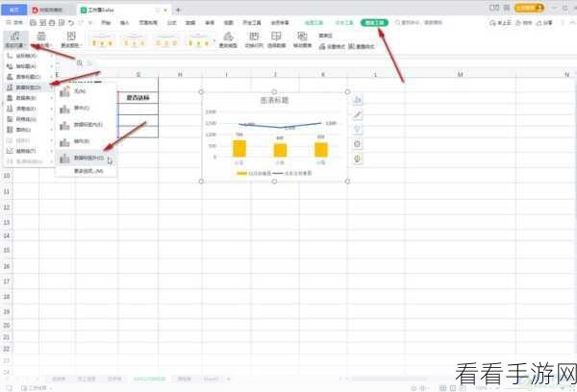Close the workbook xlsx document tab
This screenshot has height=392, width=577.
(x=166, y=10)
